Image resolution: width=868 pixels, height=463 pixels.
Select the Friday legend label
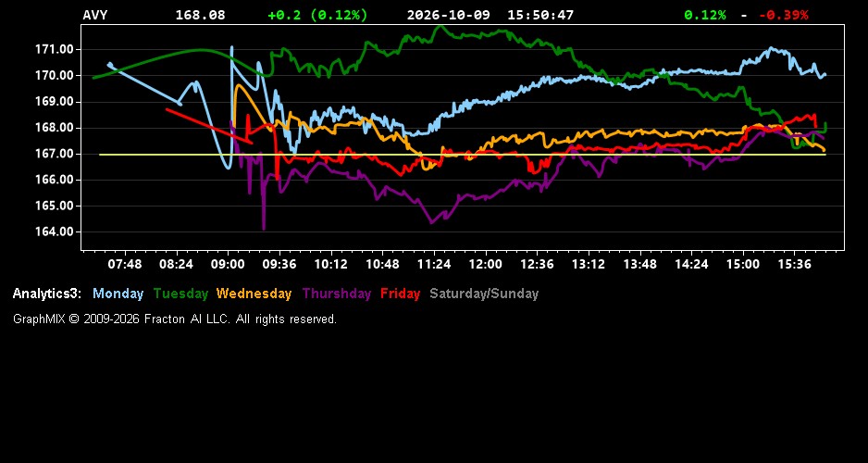click(401, 294)
